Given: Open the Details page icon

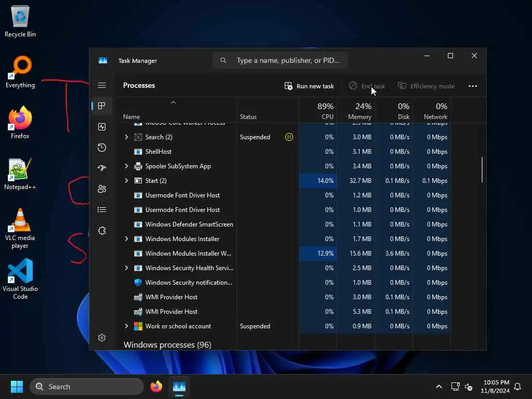Looking at the screenshot, I should [x=102, y=210].
